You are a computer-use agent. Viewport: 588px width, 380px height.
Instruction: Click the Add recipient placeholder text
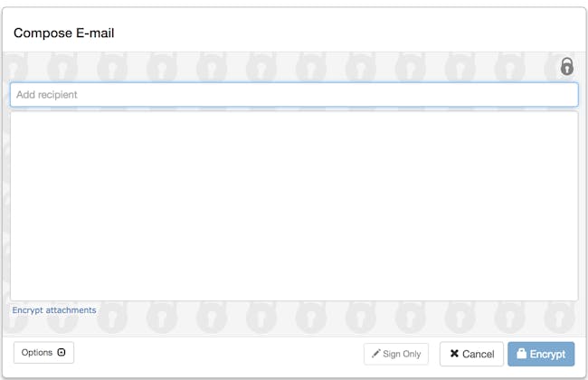coord(47,94)
